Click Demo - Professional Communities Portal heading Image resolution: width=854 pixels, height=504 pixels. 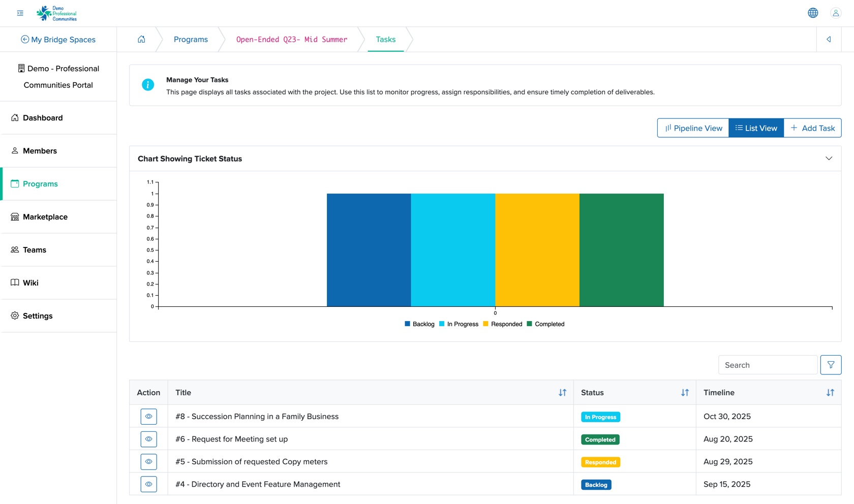58,77
